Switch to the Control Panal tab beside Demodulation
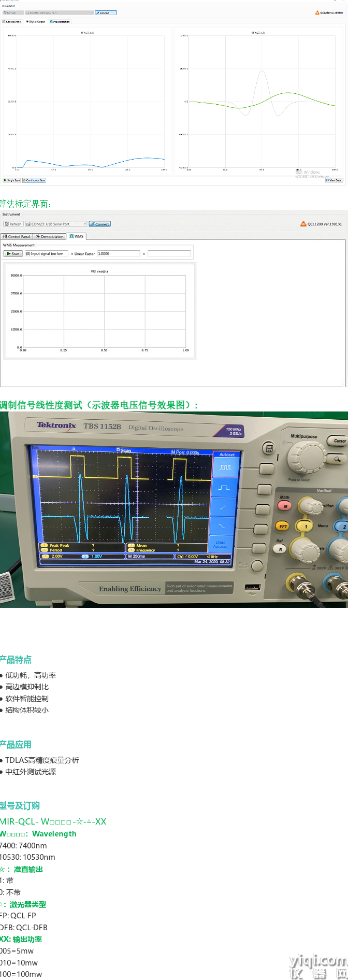Screen dimensions: 348x980 (17, 236)
